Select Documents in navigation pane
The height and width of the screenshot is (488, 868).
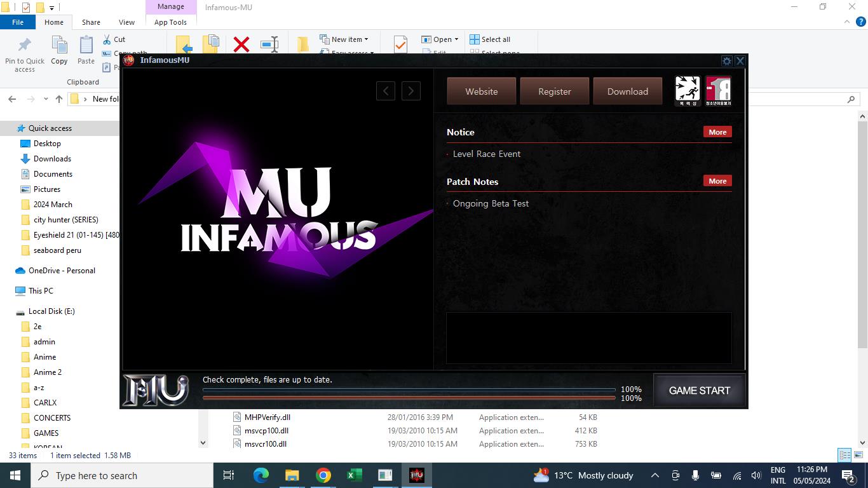[53, 174]
